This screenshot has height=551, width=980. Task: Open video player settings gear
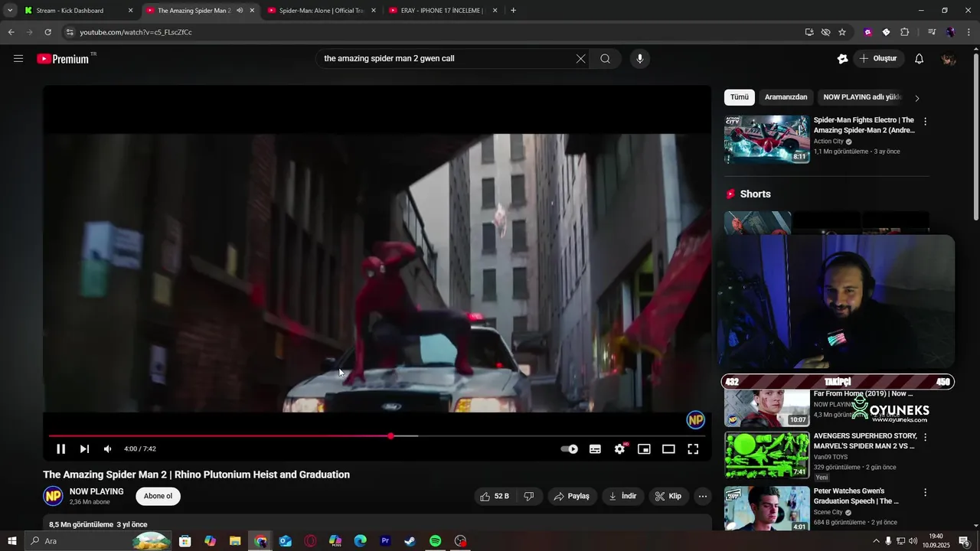pos(619,449)
